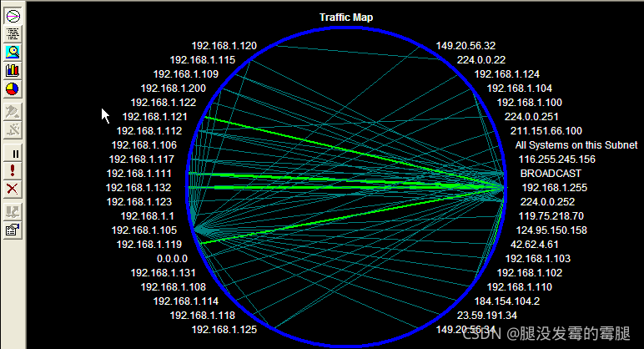Select external host 124.95.150.158 label
Image resolution: width=644 pixels, height=349 pixels.
(x=551, y=230)
